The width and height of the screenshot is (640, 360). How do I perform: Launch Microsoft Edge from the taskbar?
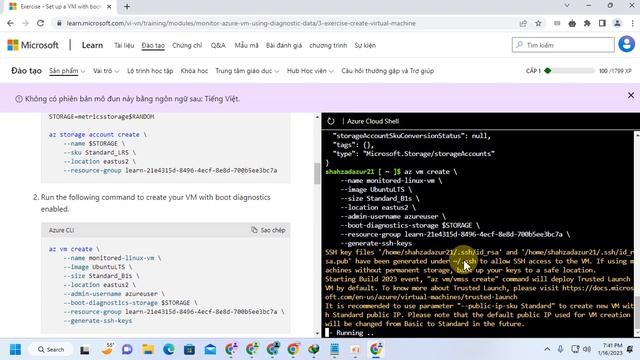point(169,349)
